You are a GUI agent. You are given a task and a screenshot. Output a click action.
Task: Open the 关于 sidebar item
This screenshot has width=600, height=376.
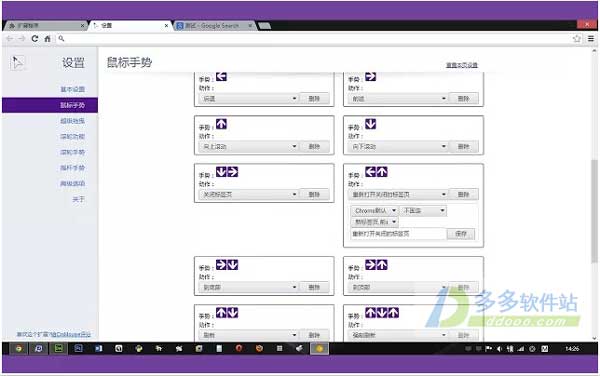(x=78, y=199)
